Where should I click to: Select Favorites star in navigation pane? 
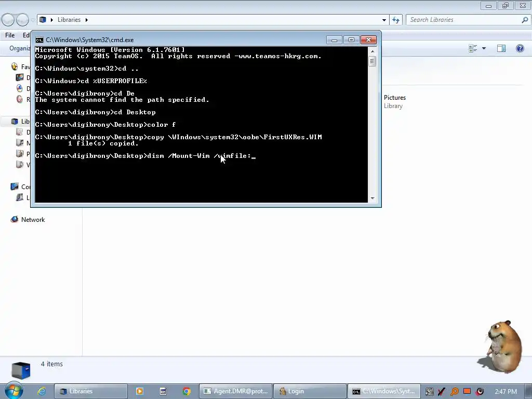click(x=15, y=66)
